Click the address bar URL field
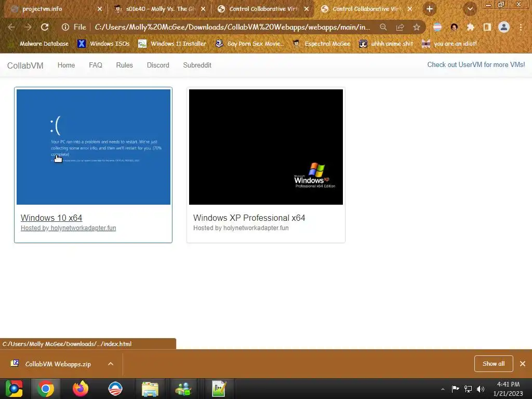The image size is (532, 399). (232, 27)
